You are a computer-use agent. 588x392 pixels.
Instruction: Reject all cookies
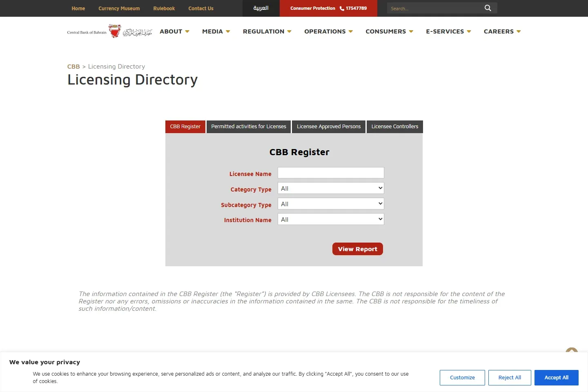click(x=510, y=378)
